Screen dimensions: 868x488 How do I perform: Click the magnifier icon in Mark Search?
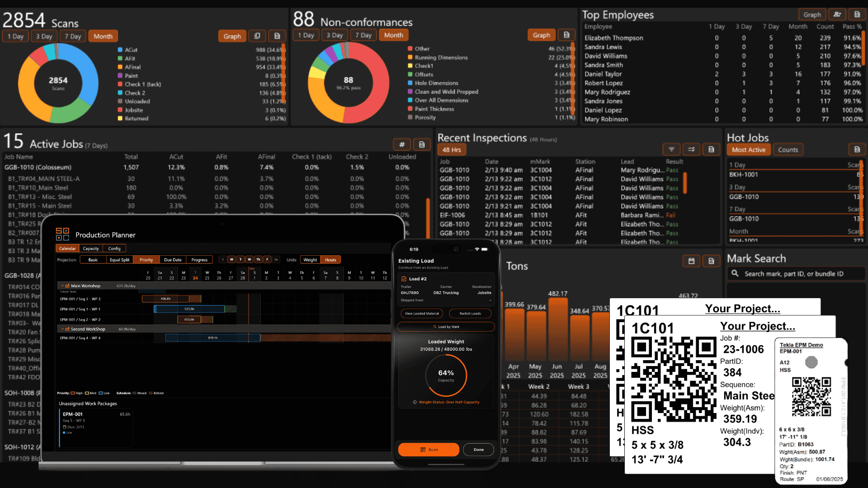pyautogui.click(x=735, y=273)
